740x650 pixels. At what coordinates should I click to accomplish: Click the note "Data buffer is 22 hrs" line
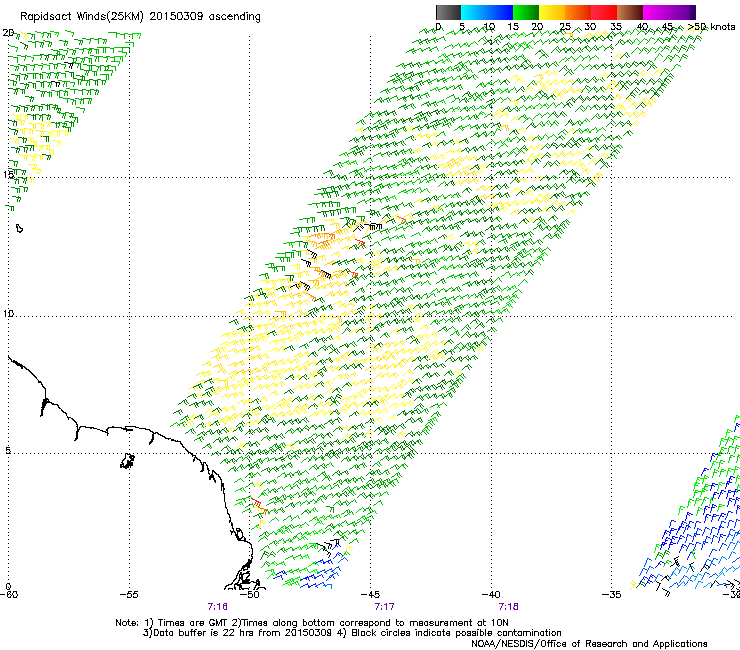click(352, 633)
